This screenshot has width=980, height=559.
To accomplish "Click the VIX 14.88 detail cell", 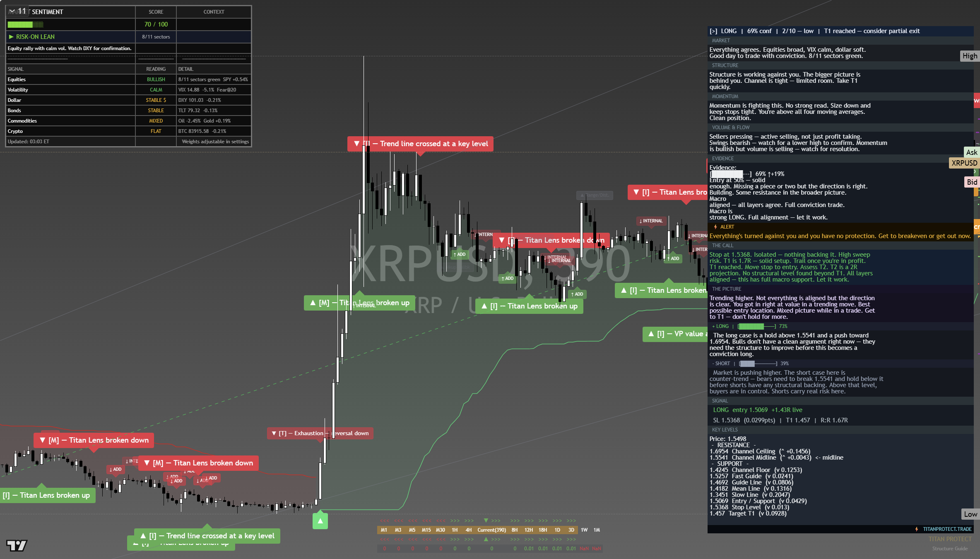I will click(214, 90).
